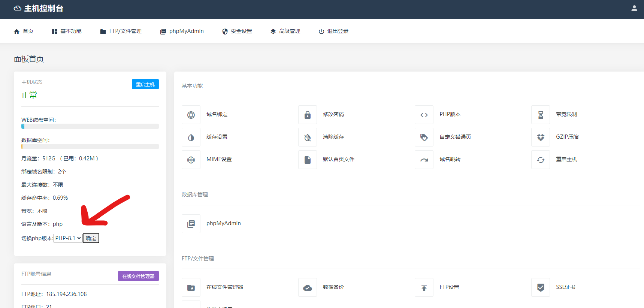Click 确定 to confirm PHP version
644x308 pixels.
(x=91, y=238)
